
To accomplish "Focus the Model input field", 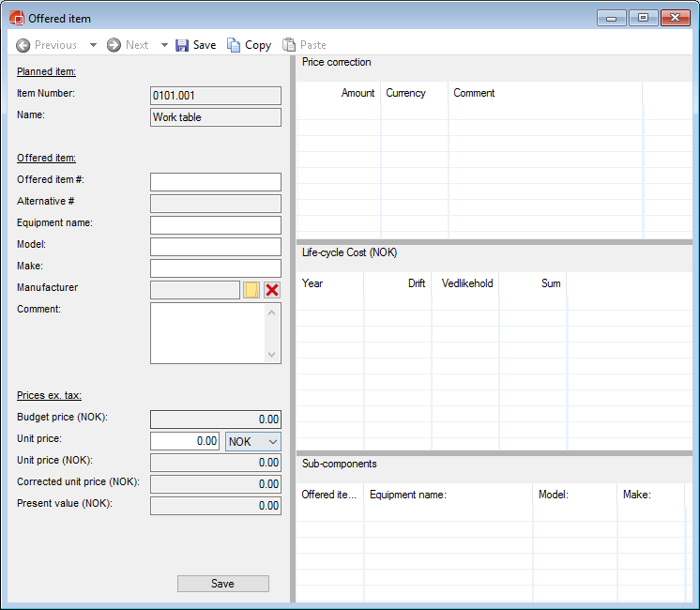I will point(215,247).
